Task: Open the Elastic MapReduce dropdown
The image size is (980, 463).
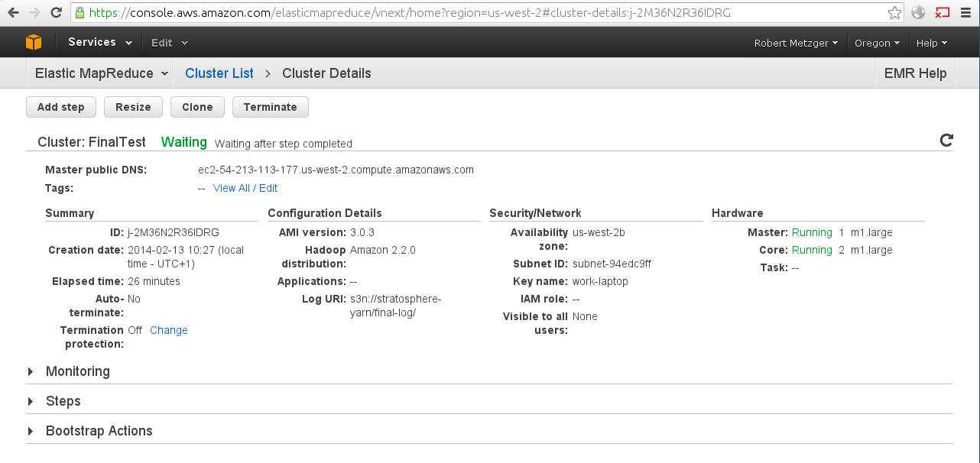Action: coord(103,73)
